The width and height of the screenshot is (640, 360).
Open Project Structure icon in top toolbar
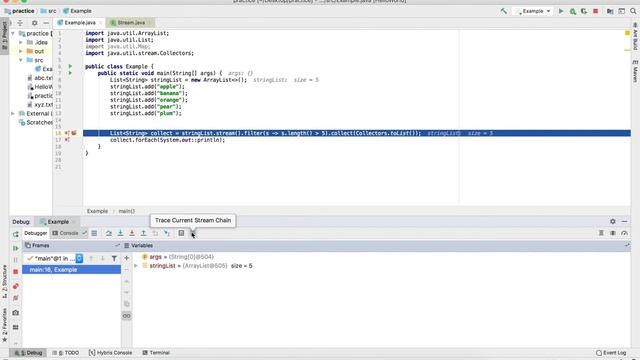pyautogui.click(x=610, y=11)
